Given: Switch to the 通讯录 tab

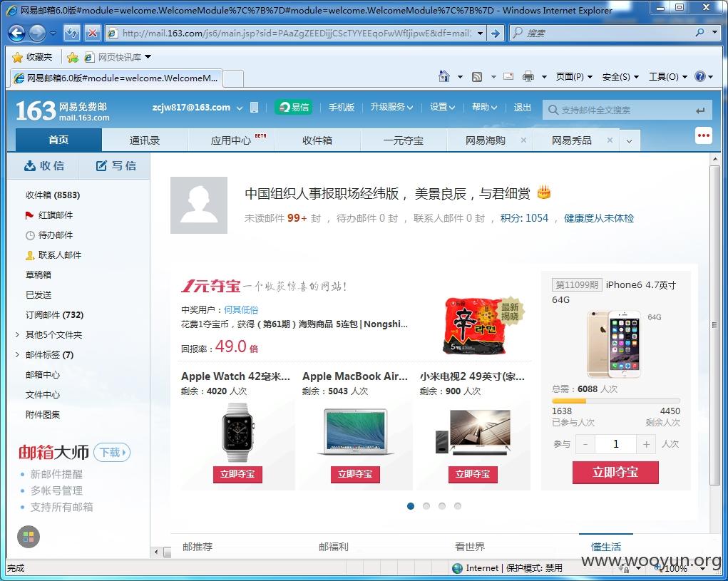Looking at the screenshot, I should (145, 140).
